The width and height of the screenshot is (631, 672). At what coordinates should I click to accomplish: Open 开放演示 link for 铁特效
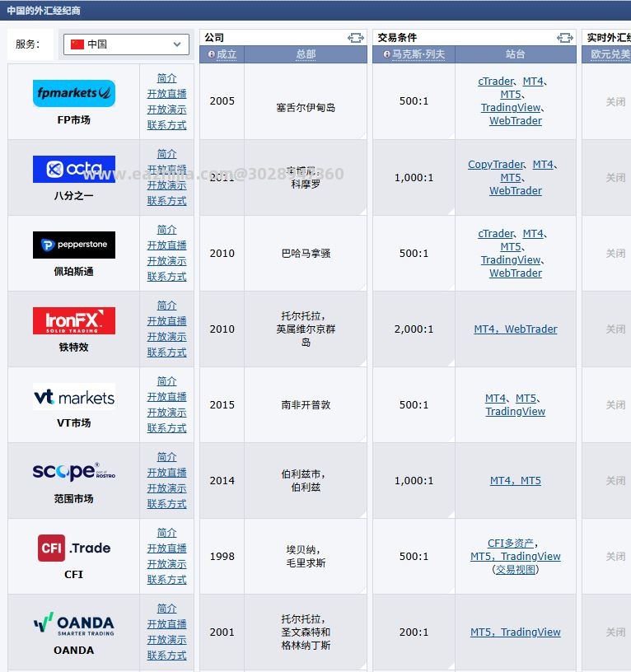[166, 337]
